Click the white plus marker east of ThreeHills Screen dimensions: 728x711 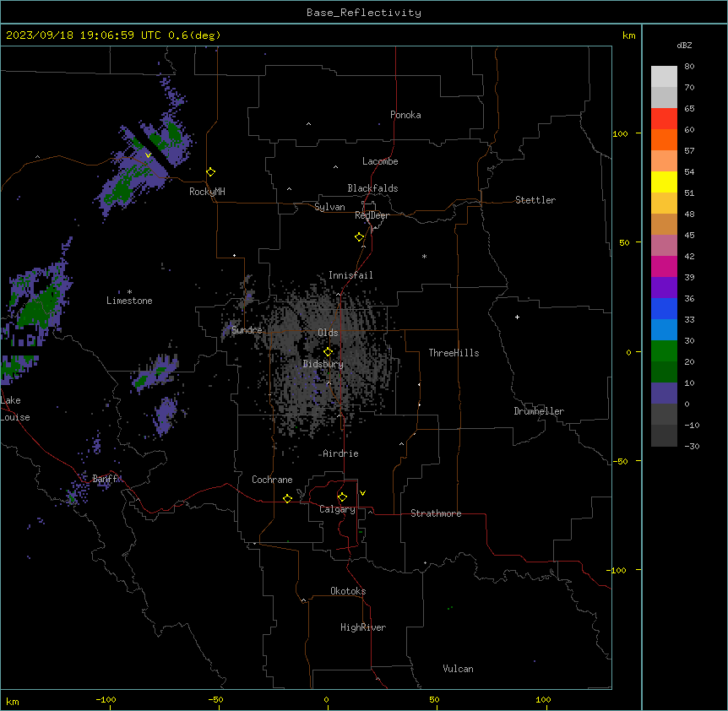[x=517, y=317]
